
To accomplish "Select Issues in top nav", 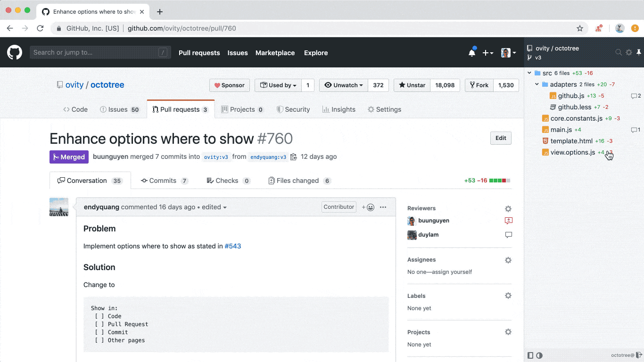I will pos(238,53).
